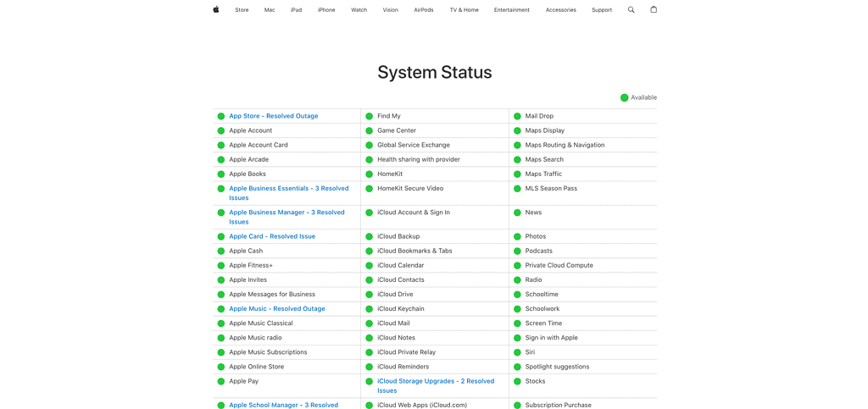
Task: Click green dot beside Apple Pay
Action: click(221, 381)
